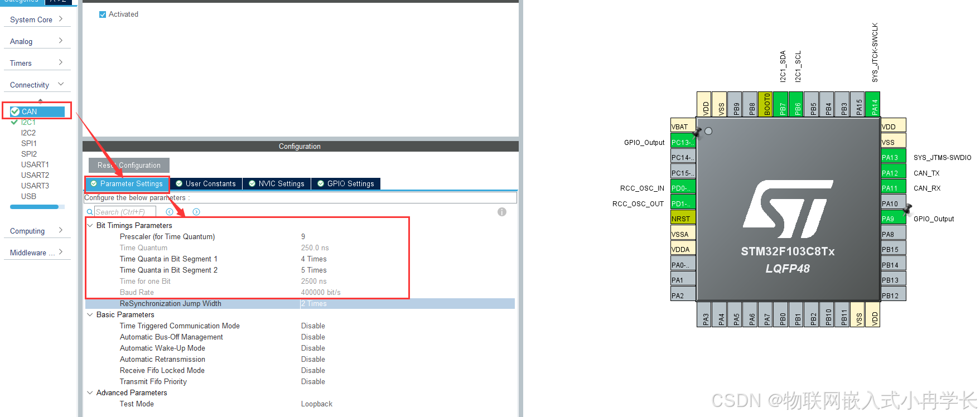The height and width of the screenshot is (417, 980).
Task: Click the search magnifier icon
Action: (x=90, y=212)
